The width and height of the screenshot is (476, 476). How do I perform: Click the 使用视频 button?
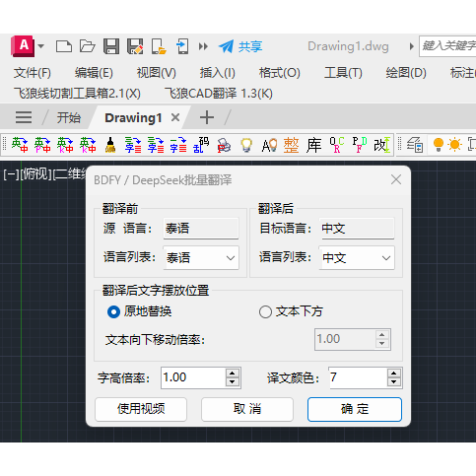click(141, 409)
